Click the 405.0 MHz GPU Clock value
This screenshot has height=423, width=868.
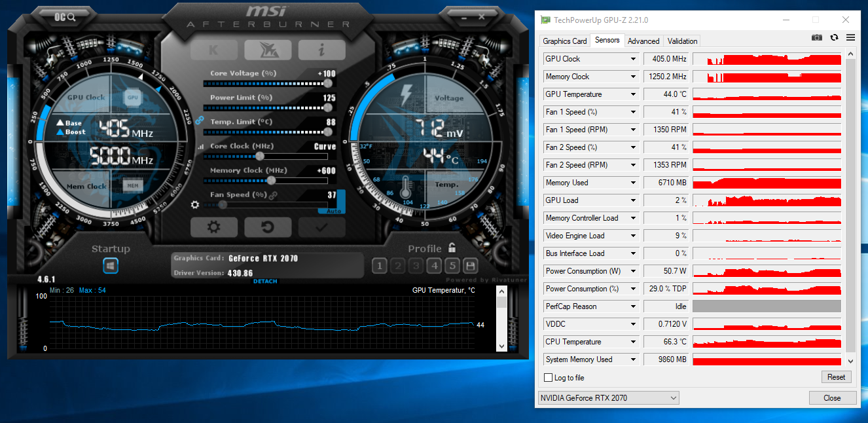click(x=666, y=59)
